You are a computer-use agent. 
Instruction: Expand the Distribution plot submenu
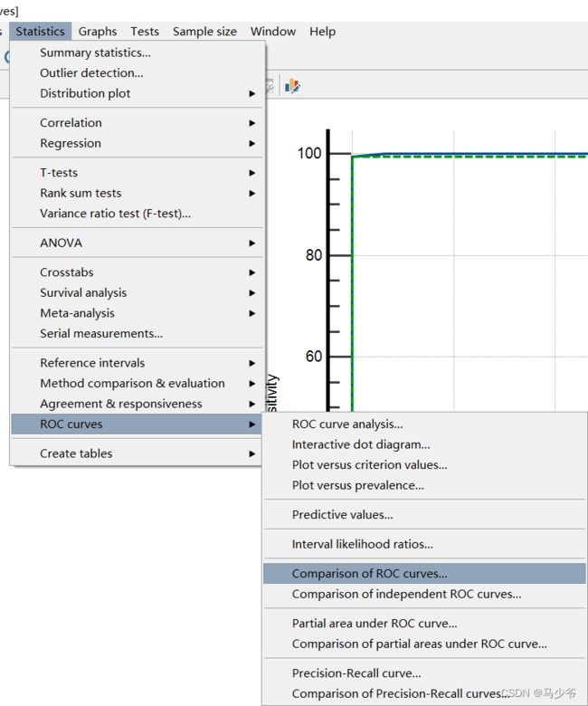tap(138, 93)
